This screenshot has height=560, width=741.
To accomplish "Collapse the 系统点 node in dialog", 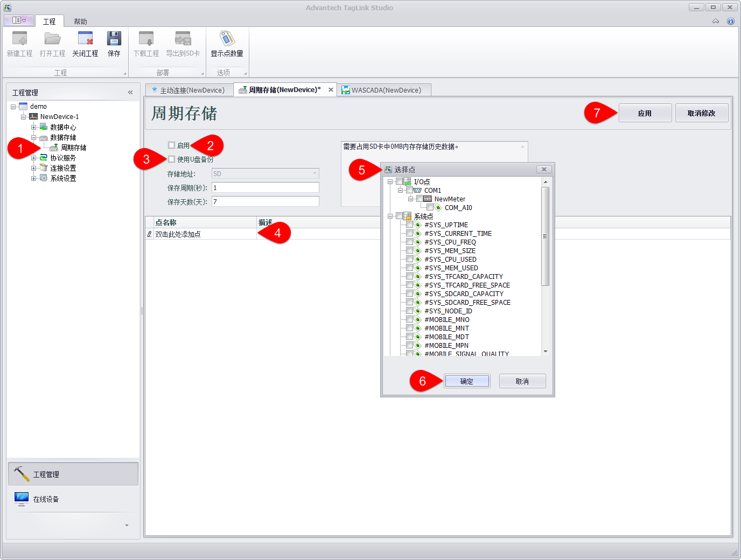I will click(390, 216).
